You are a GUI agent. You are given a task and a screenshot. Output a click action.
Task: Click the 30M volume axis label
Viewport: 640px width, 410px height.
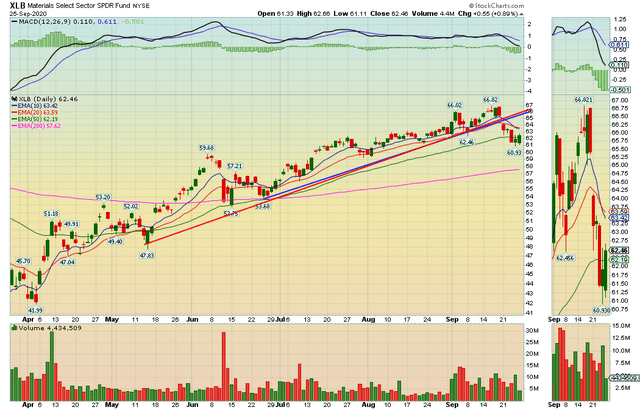click(x=532, y=330)
